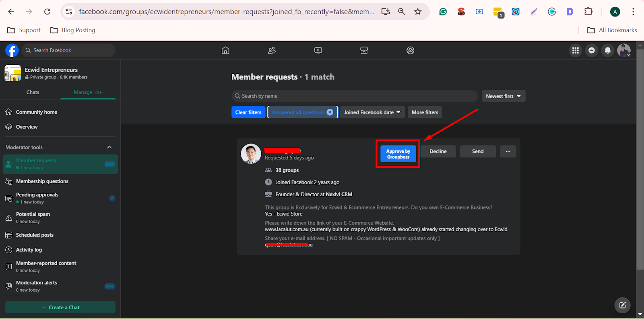Open Member-reported content in sidebar
Viewport: 644px width, 319px height.
[60, 267]
